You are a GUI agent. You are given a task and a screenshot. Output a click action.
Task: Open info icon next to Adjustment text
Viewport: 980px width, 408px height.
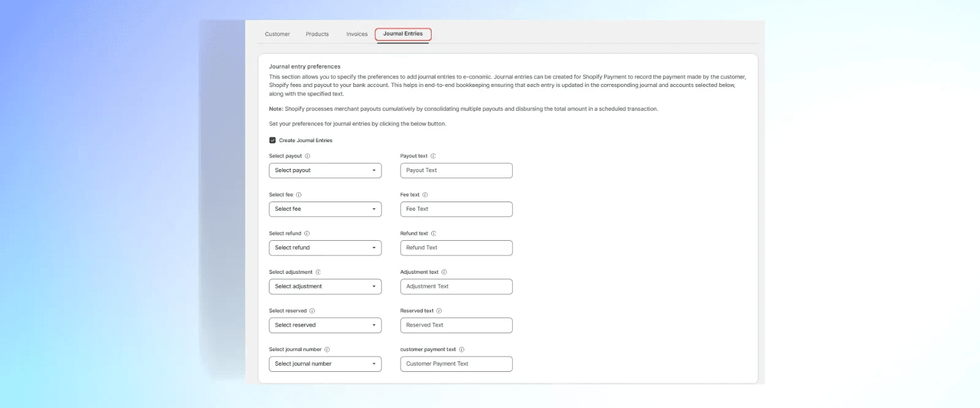[444, 272]
